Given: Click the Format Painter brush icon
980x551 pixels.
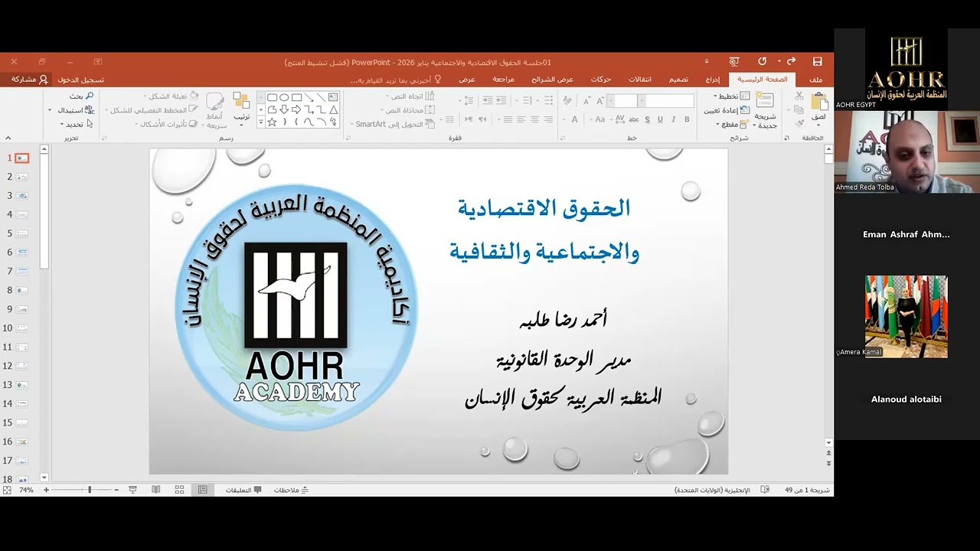Looking at the screenshot, I should 799,122.
